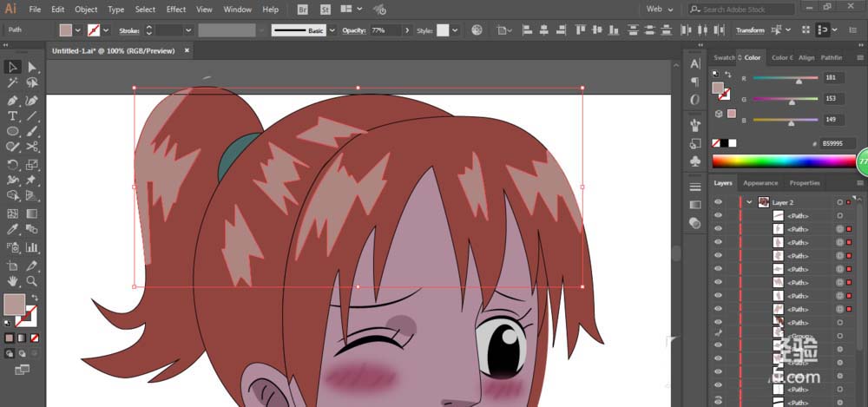868x407 pixels.
Task: Open the Bridge (Br) button
Action: (x=302, y=10)
